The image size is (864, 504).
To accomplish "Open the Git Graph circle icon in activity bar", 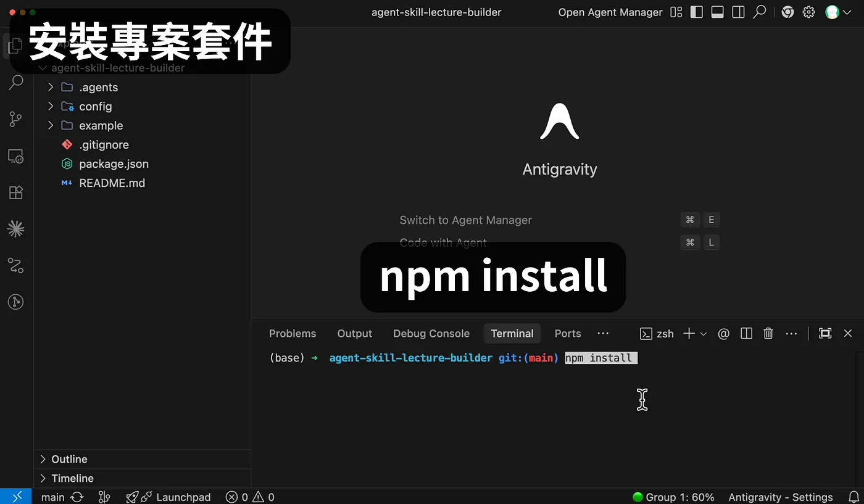I will 16,302.
